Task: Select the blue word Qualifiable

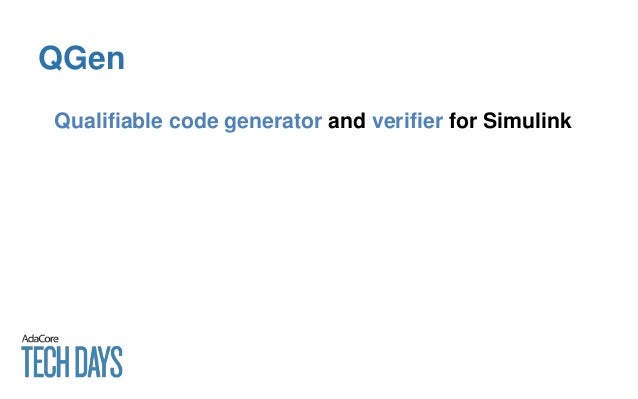Action: (x=108, y=121)
